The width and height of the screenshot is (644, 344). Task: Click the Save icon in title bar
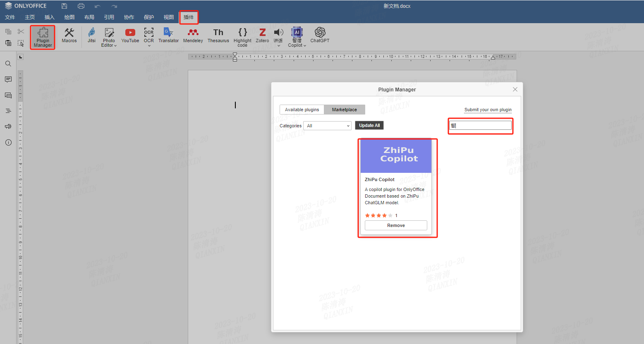pyautogui.click(x=64, y=6)
